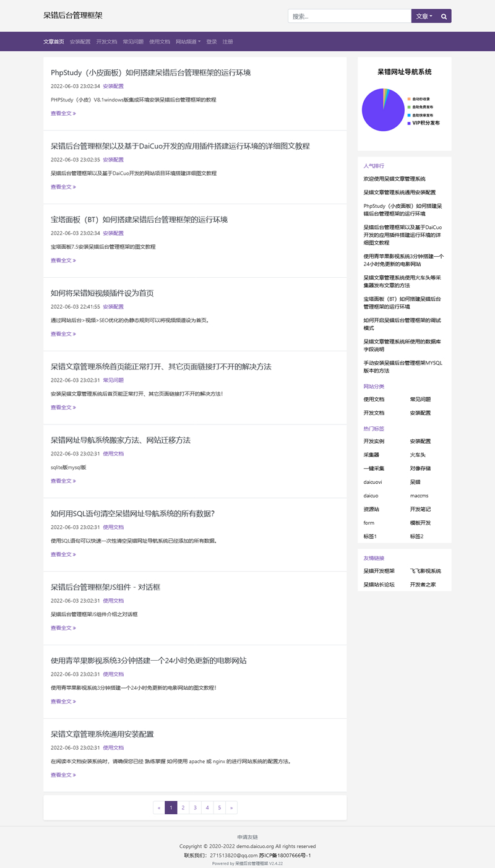
Task: Toggle 自助免费发布 series visibility in the chart legend
Action: pyautogui.click(x=423, y=106)
